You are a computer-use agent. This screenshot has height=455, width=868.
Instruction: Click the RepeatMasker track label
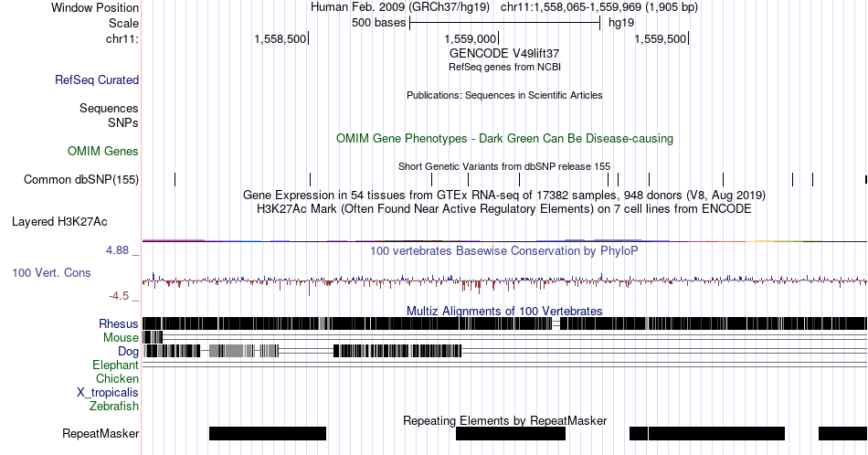coord(101,433)
